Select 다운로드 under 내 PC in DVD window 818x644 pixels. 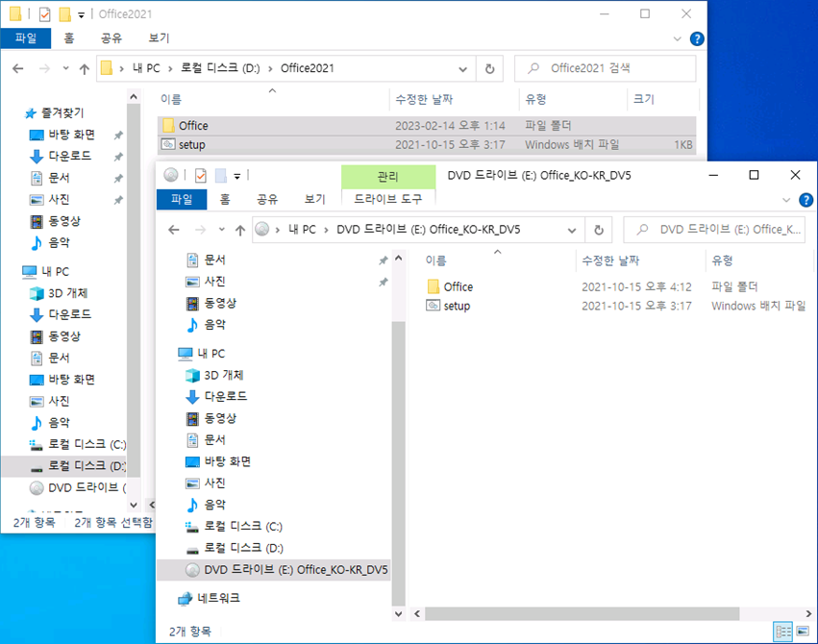[x=216, y=397]
